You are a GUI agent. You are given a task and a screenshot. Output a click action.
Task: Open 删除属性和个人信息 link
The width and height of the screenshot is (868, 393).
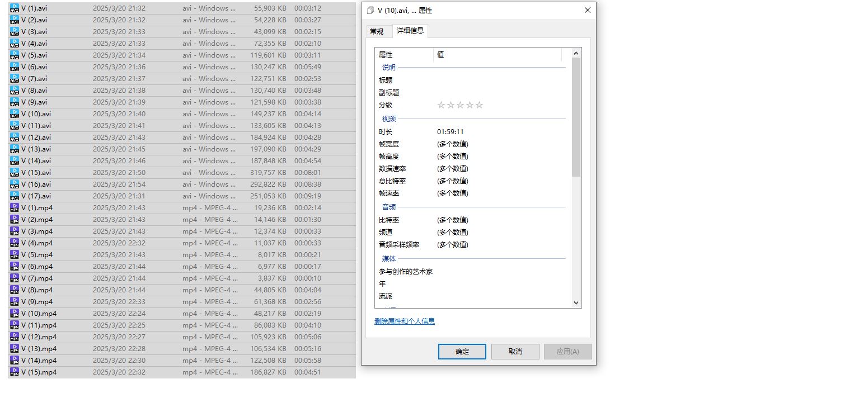pyautogui.click(x=404, y=321)
